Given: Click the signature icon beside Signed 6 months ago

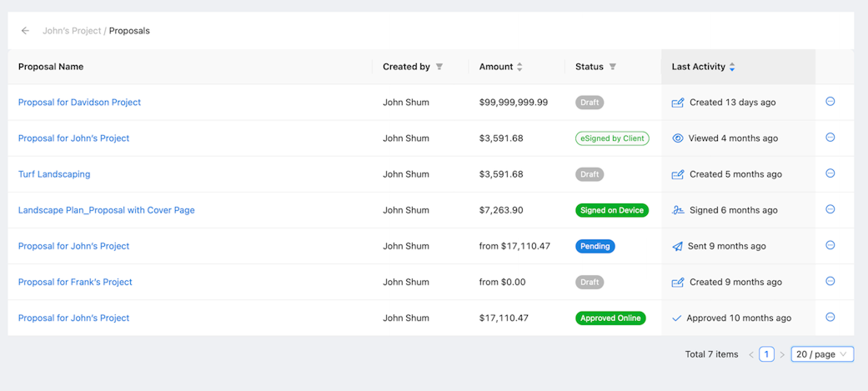Looking at the screenshot, I should (678, 210).
